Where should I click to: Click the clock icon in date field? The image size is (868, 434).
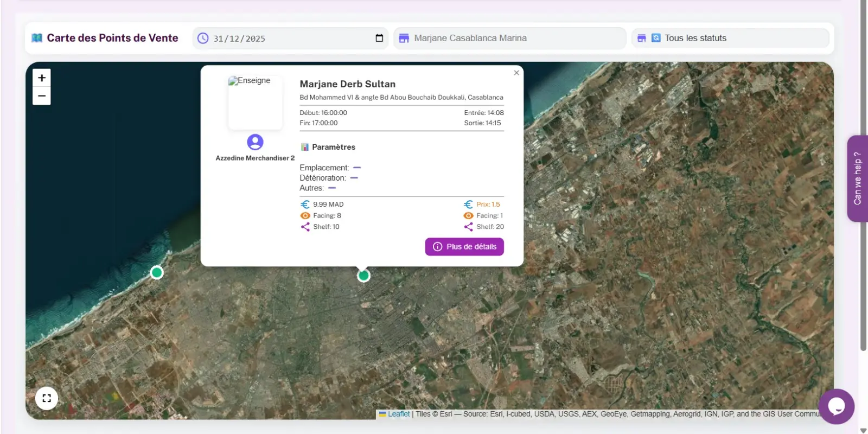tap(203, 38)
